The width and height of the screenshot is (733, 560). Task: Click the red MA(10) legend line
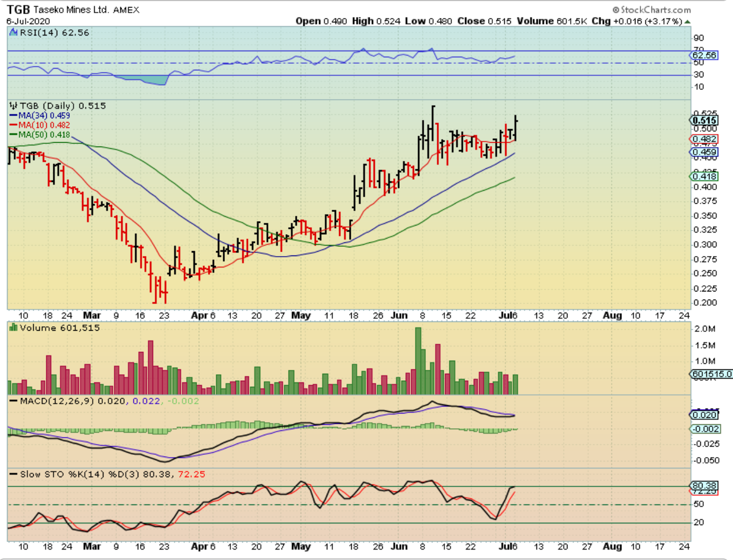[14, 125]
